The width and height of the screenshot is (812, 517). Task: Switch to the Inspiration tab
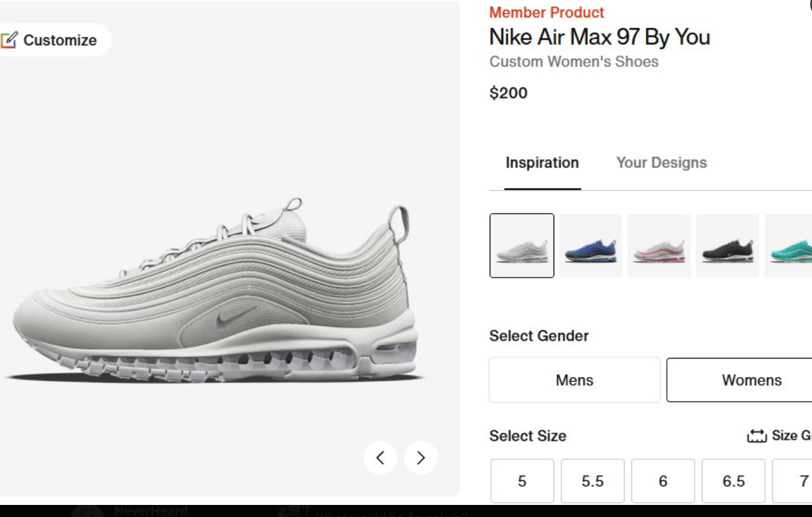pos(542,163)
